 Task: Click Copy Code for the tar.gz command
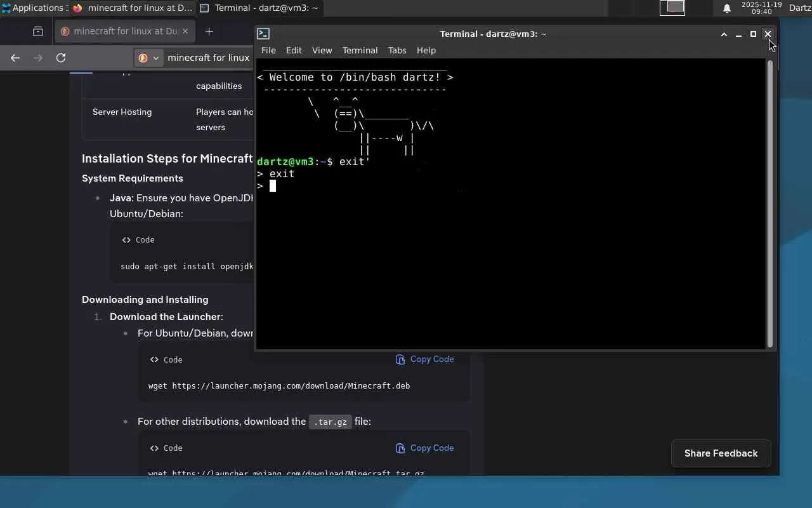pos(432,448)
